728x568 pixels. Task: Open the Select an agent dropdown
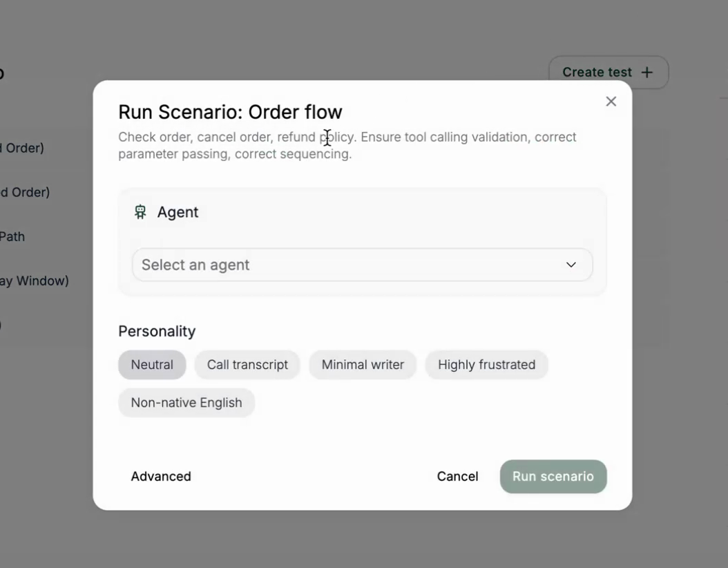(362, 265)
